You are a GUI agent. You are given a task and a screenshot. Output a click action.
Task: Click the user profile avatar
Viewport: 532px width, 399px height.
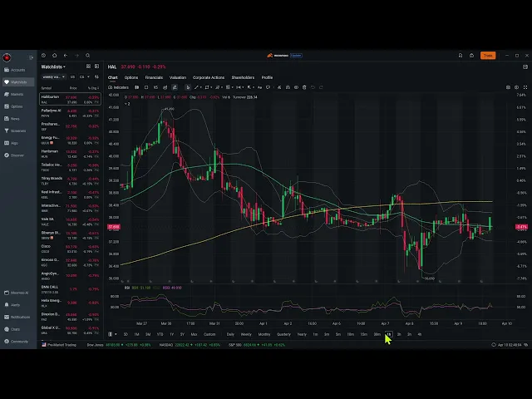[x=7, y=57]
